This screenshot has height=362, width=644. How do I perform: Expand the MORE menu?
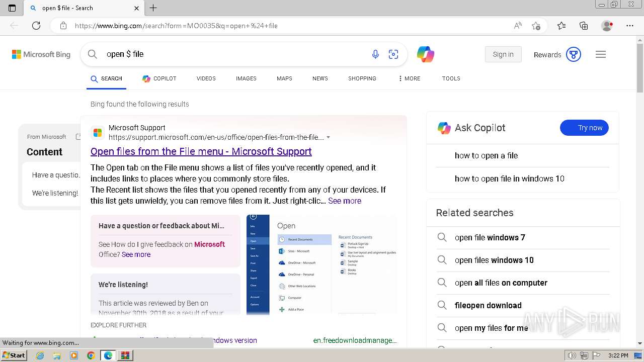[x=409, y=79]
